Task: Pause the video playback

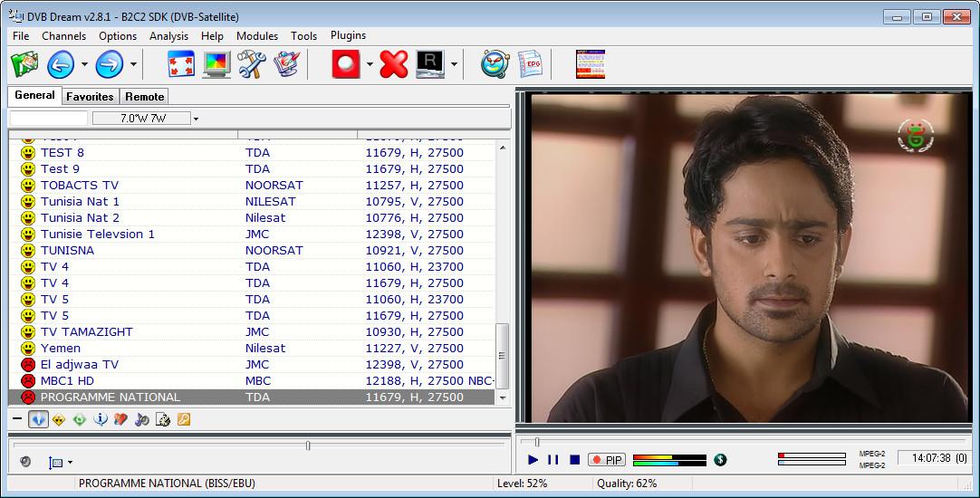Action: 553,460
